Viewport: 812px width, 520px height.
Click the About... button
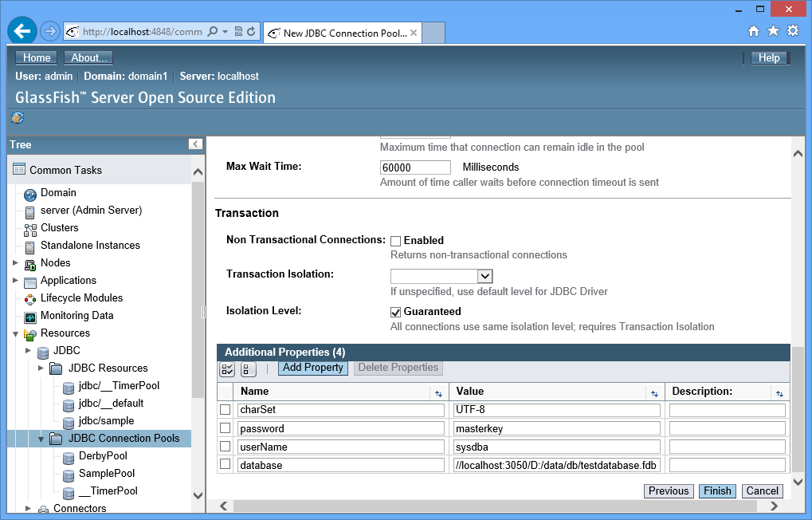pos(88,57)
